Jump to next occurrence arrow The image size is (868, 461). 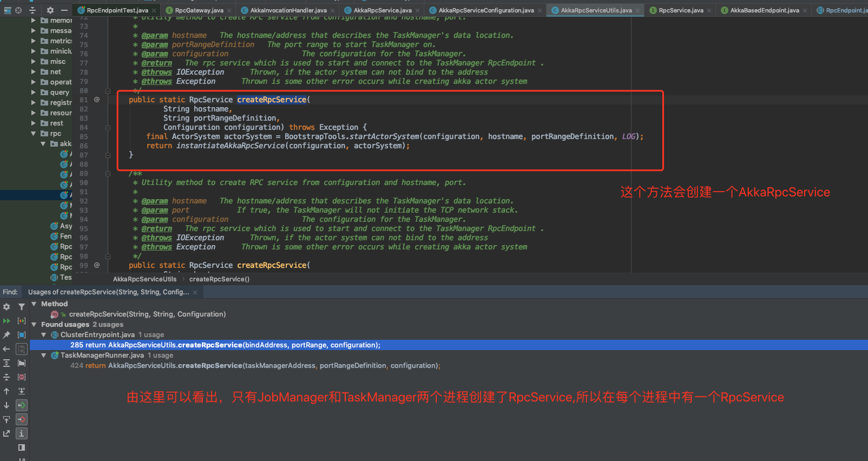6,405
